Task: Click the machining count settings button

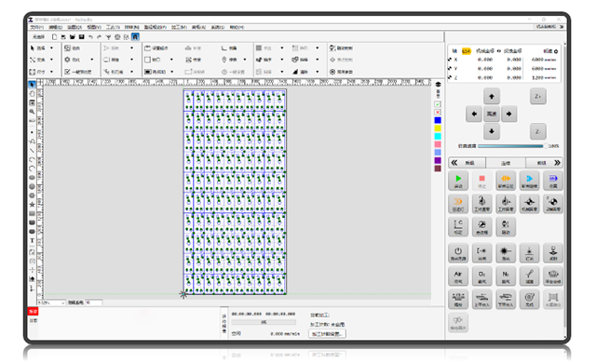Action: pos(327,334)
